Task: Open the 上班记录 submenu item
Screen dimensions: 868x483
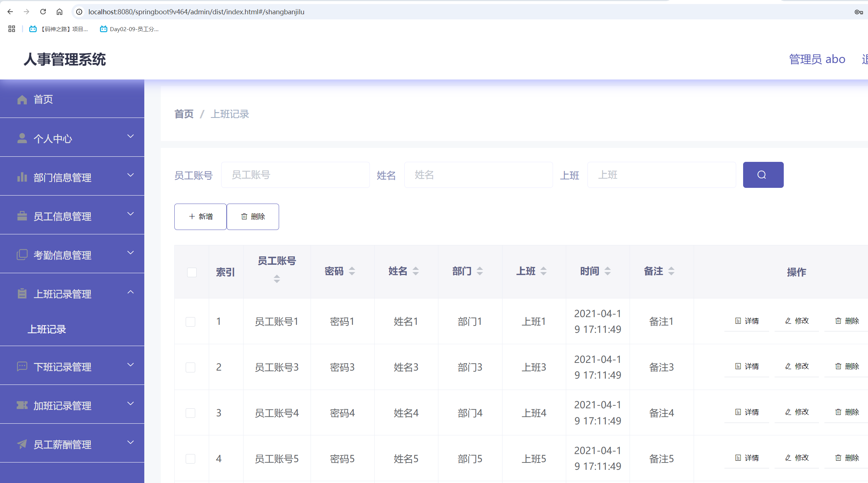Action: tap(47, 329)
